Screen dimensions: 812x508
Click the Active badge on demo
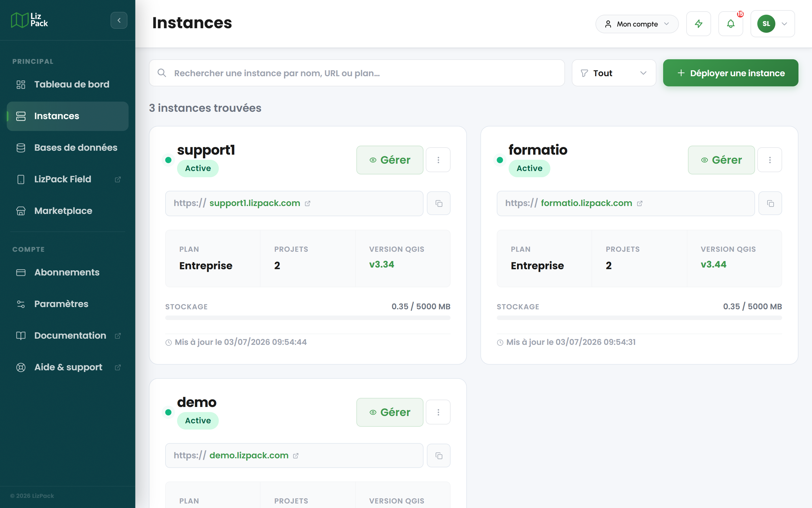(x=198, y=421)
